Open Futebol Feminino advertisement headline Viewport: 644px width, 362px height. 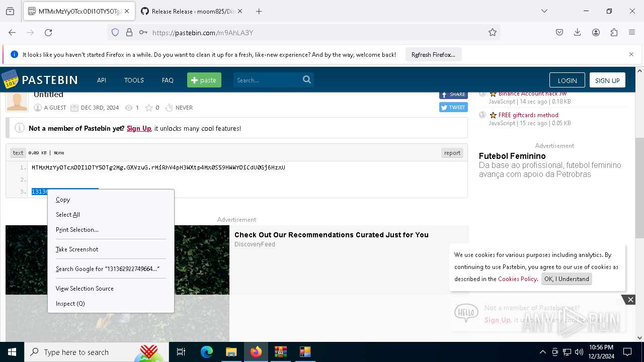[512, 156]
